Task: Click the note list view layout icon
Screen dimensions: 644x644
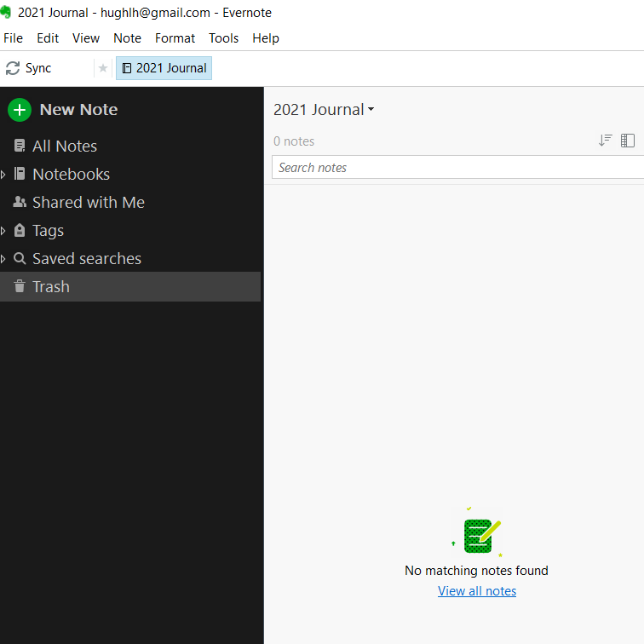Action: 628,141
